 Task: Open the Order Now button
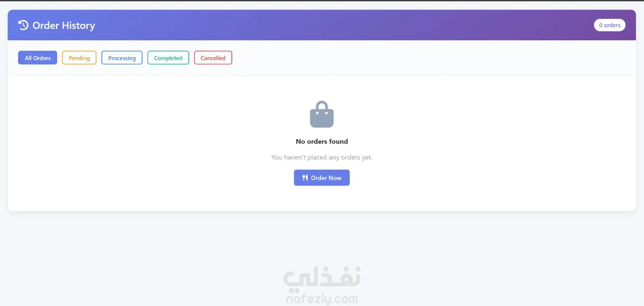click(x=322, y=178)
